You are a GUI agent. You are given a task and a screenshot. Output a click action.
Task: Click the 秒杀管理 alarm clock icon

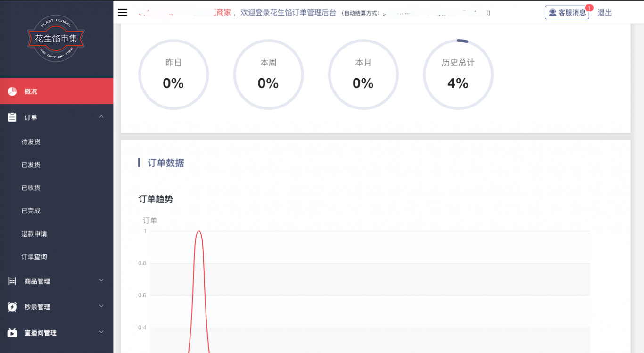pos(12,307)
